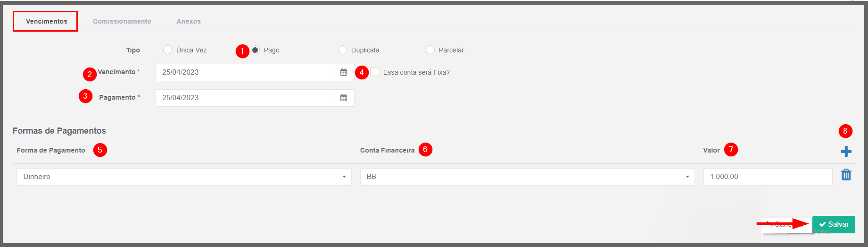This screenshot has height=247, width=868.
Task: Save the form with Salvar button
Action: click(x=834, y=224)
